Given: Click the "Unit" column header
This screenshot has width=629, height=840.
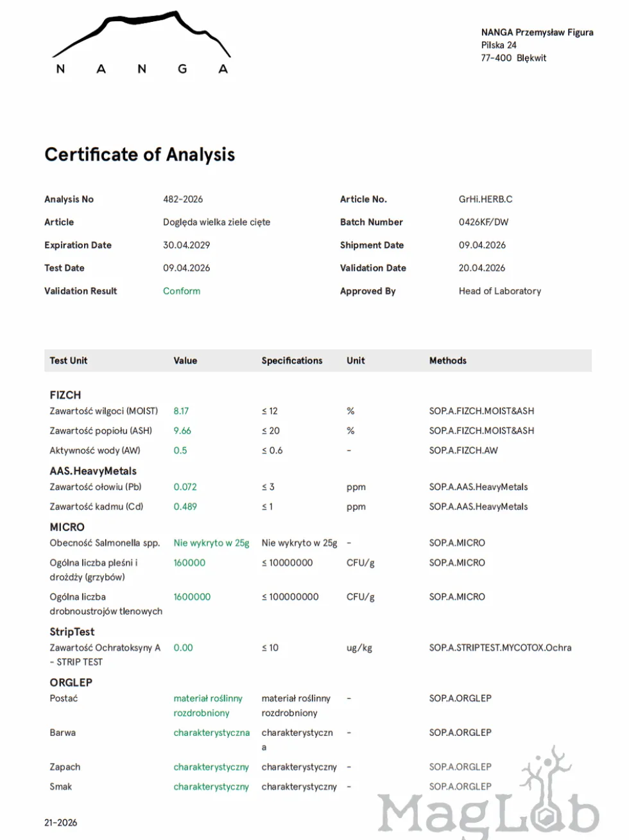Looking at the screenshot, I should click(x=356, y=361).
